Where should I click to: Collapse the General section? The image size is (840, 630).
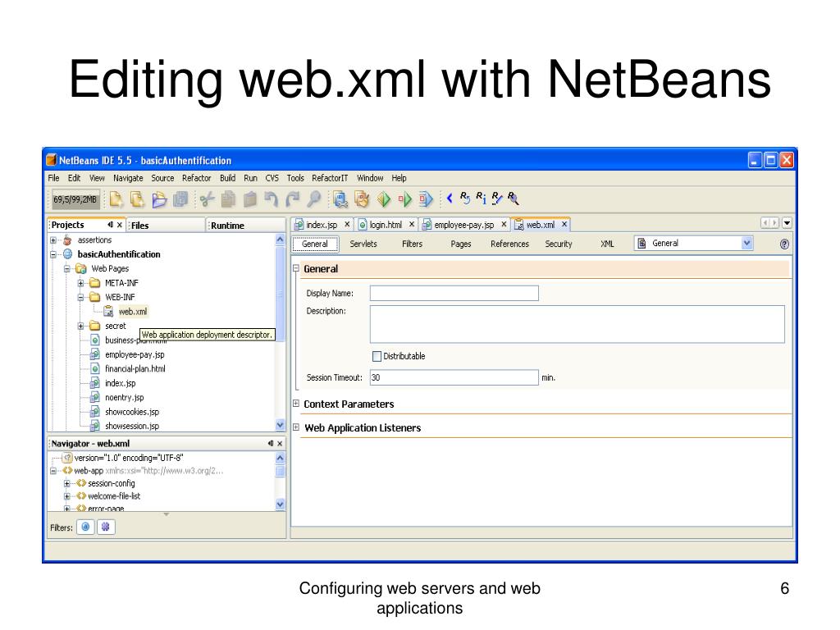pos(295,268)
